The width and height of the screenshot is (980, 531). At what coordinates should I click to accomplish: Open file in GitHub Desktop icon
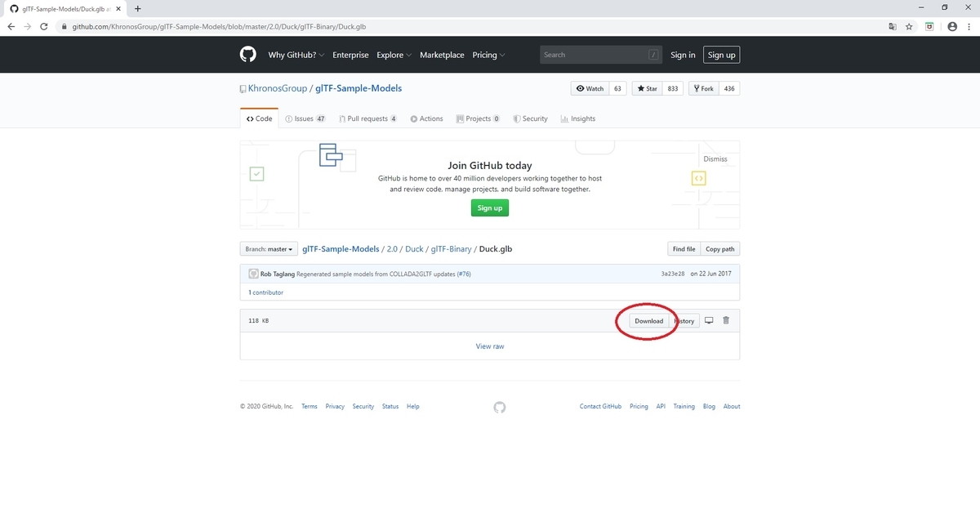click(x=709, y=320)
